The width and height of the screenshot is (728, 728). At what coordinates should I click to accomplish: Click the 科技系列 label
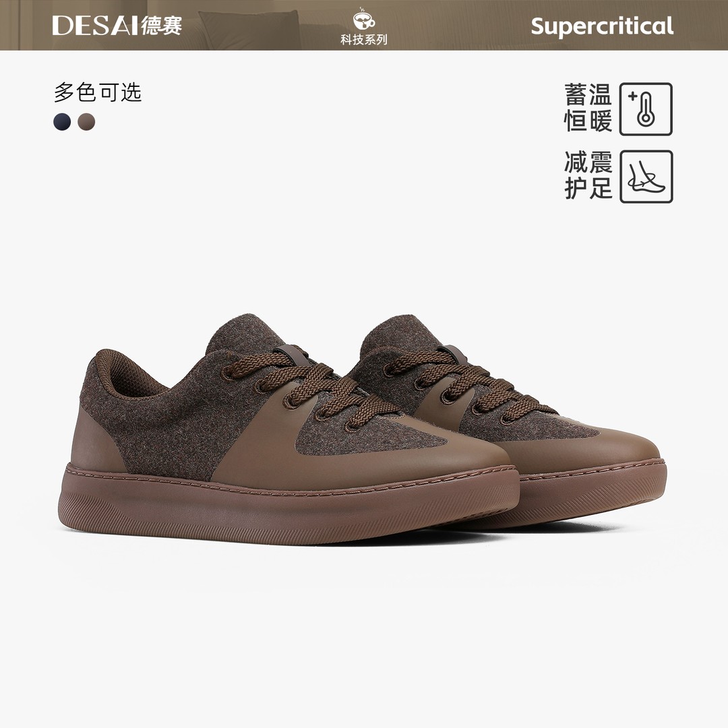363,40
